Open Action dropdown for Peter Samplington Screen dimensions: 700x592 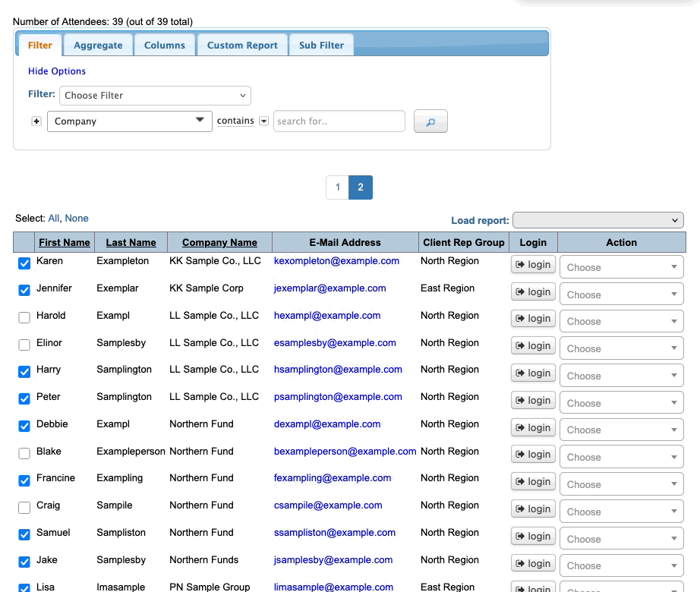(x=621, y=403)
